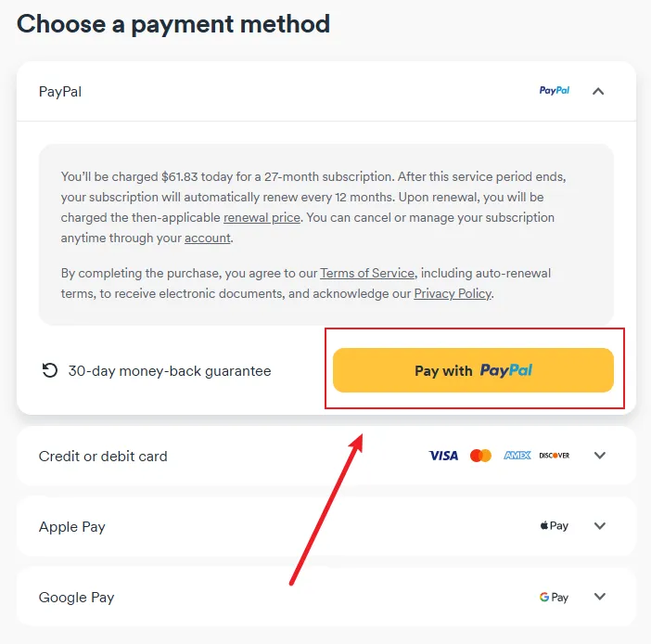Click the Visa card icon
Image resolution: width=651 pixels, height=644 pixels.
tap(443, 456)
